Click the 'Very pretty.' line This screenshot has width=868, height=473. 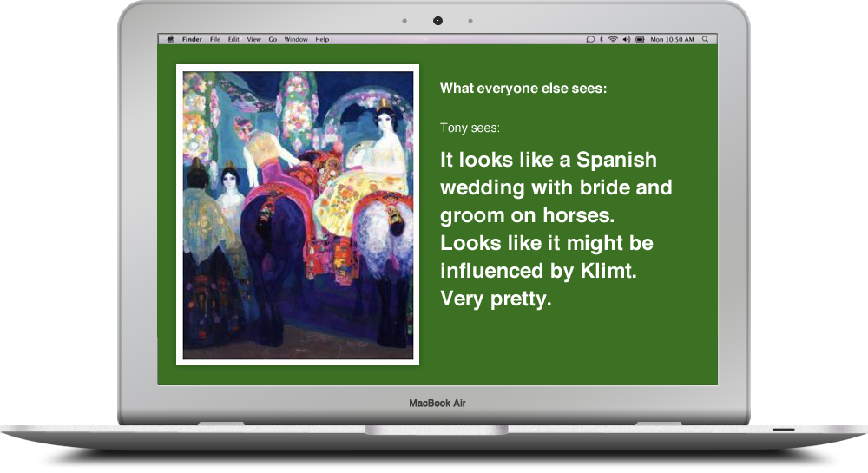tap(496, 299)
